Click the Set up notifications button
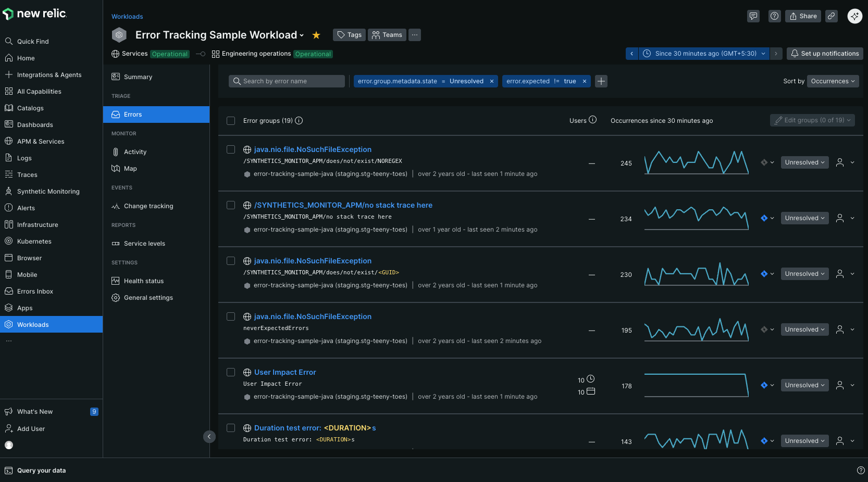The width and height of the screenshot is (868, 482). click(825, 54)
